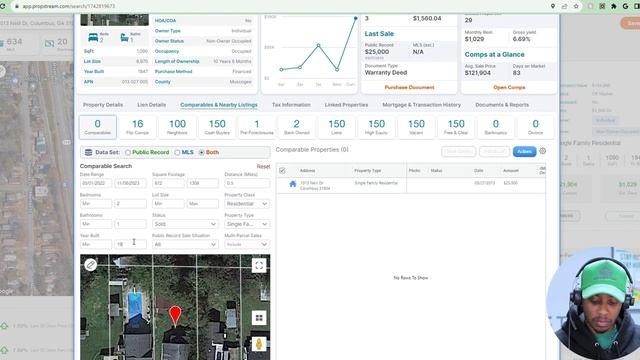Select the 150 High Equity tile
640x360 pixels.
click(x=376, y=127)
